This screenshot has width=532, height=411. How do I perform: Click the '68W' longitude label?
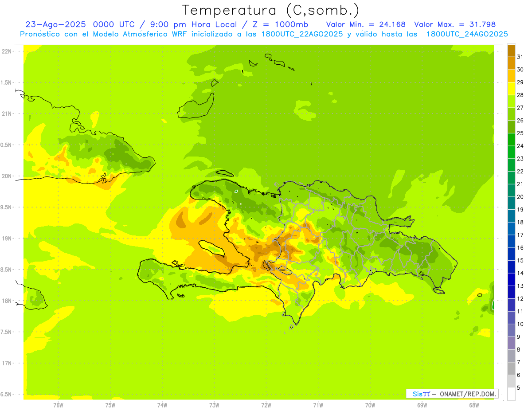tap(474, 405)
